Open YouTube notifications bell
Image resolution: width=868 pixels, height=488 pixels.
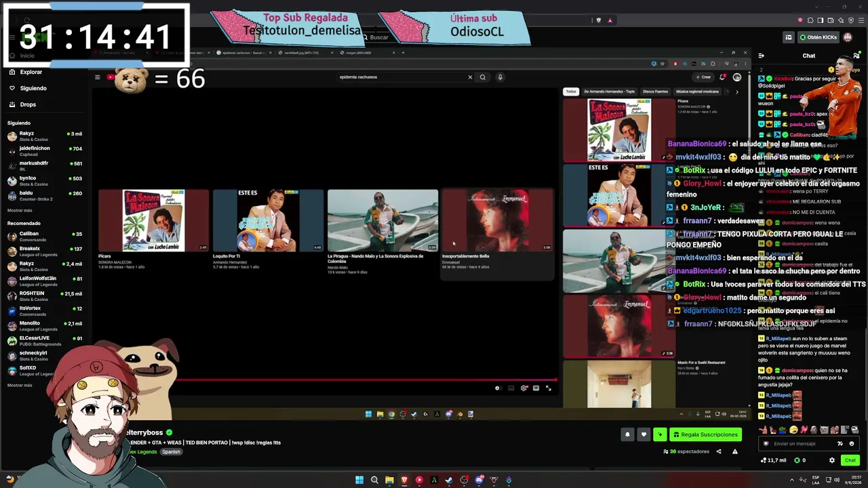[x=723, y=77]
